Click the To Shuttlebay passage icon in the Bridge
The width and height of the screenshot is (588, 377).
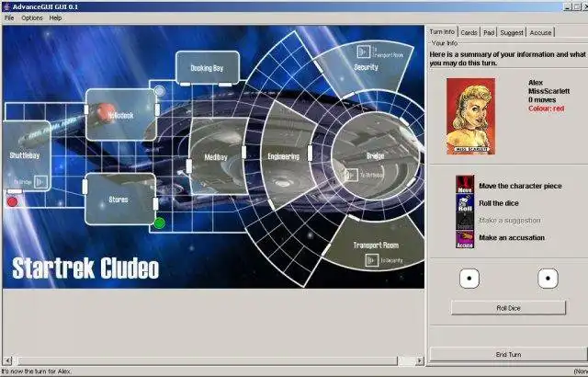[x=351, y=175]
